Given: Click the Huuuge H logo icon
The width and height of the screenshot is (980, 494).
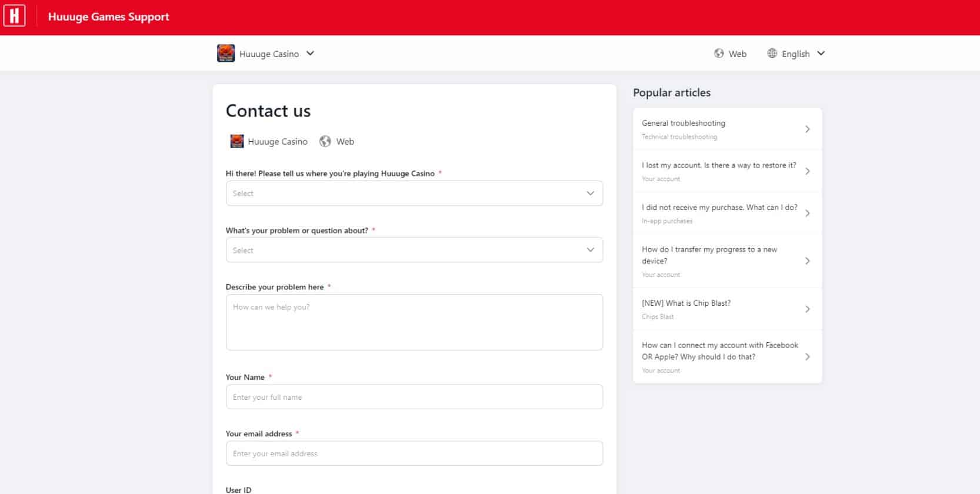Looking at the screenshot, I should pos(14,16).
